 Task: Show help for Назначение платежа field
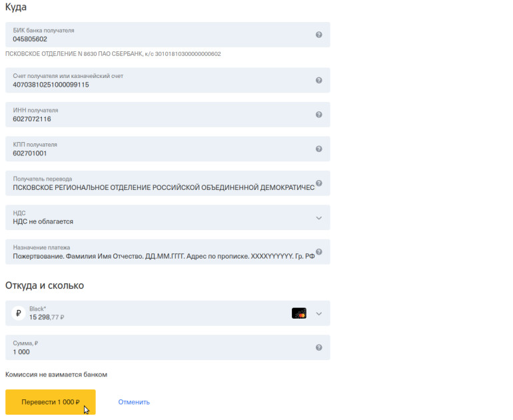tap(318, 252)
